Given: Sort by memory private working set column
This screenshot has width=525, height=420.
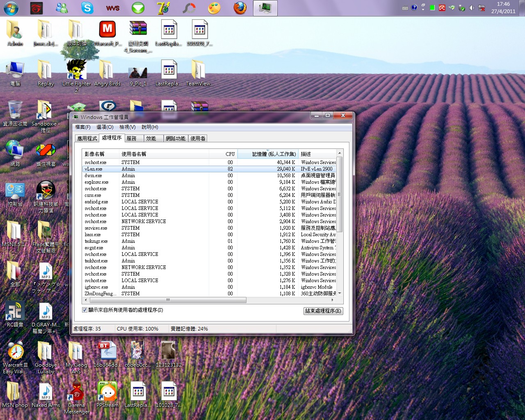Looking at the screenshot, I should click(274, 154).
